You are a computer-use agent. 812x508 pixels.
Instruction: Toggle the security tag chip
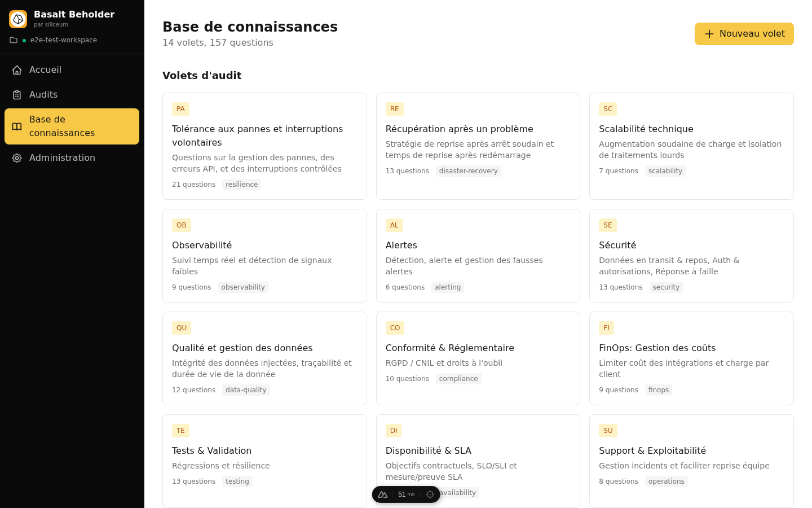[x=666, y=287]
